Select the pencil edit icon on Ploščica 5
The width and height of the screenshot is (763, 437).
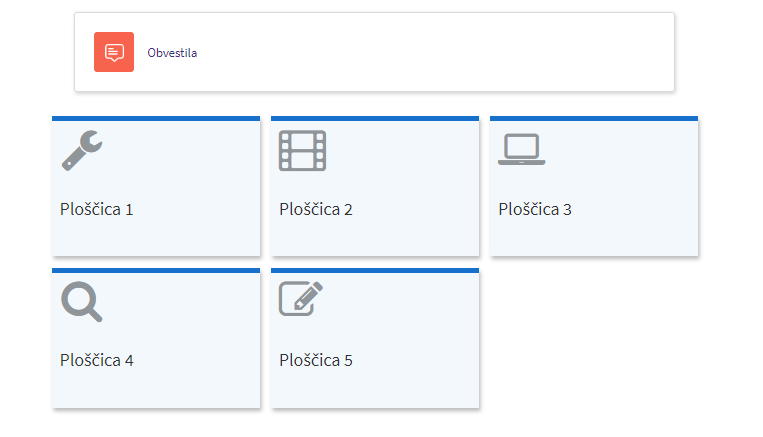(x=301, y=299)
